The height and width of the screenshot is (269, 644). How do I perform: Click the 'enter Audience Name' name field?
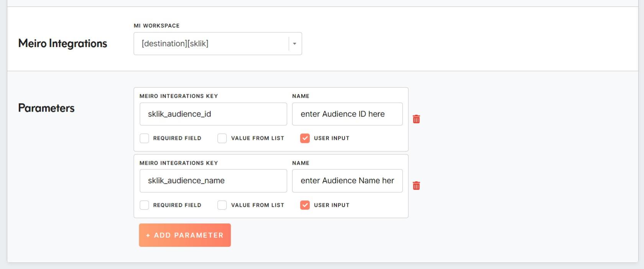tap(347, 181)
